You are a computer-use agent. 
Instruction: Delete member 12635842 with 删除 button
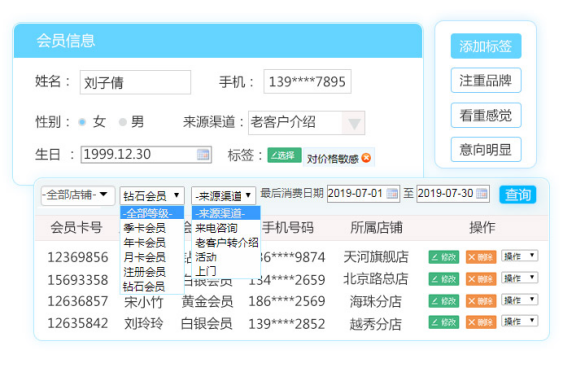(x=481, y=322)
